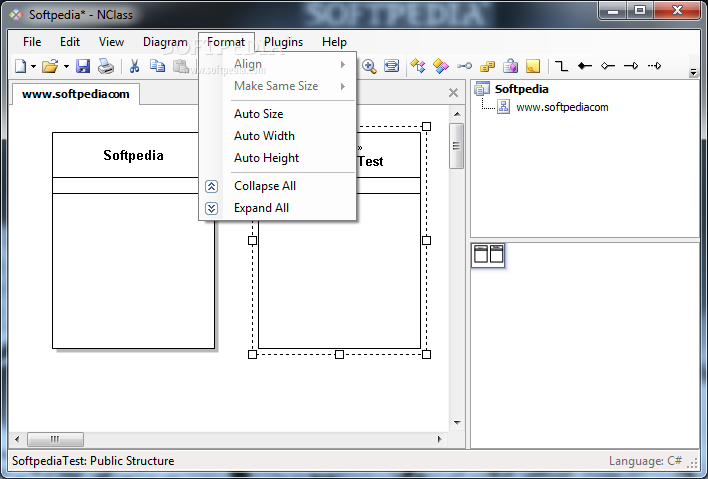Add new comment with yellow note icon
Image resolution: width=708 pixels, height=479 pixels.
(533, 66)
